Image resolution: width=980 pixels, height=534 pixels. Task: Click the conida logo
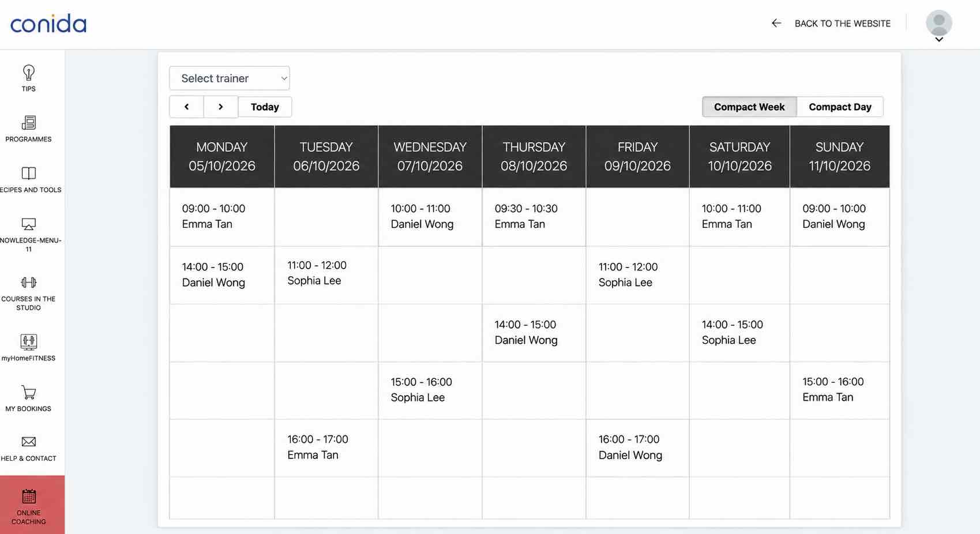(x=48, y=24)
